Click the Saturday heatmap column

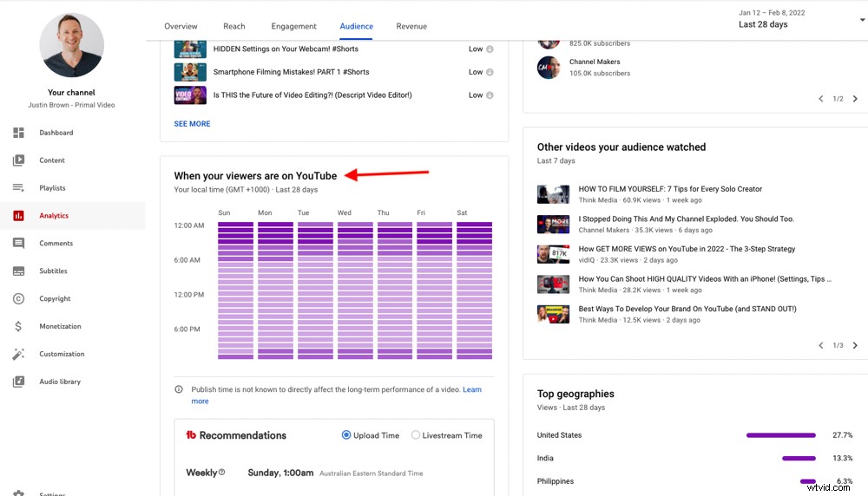click(x=475, y=290)
